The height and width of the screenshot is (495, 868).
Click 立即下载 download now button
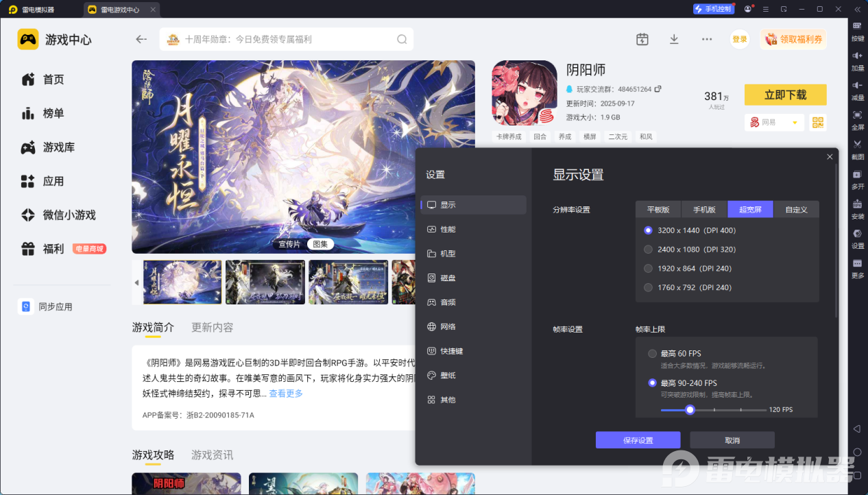(x=785, y=95)
